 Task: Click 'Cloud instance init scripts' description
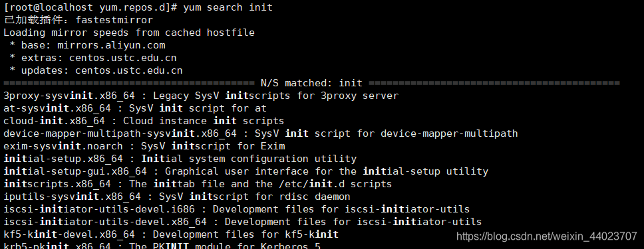point(204,121)
